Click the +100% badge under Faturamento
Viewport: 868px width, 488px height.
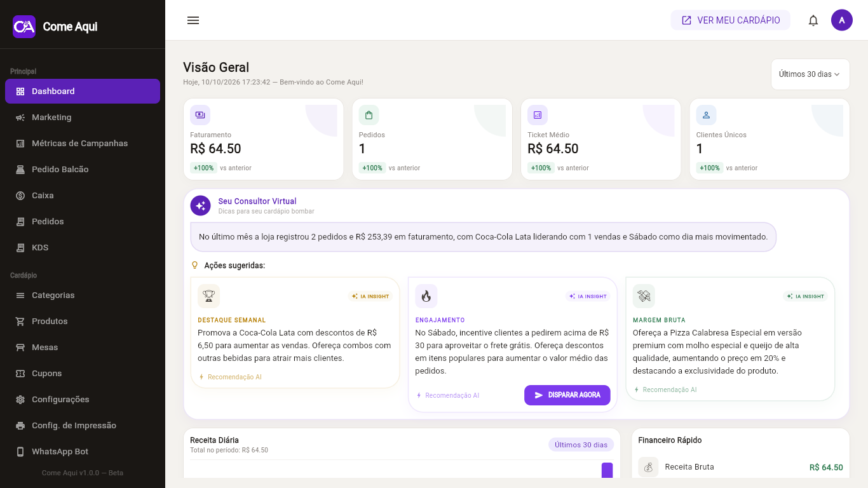point(203,168)
